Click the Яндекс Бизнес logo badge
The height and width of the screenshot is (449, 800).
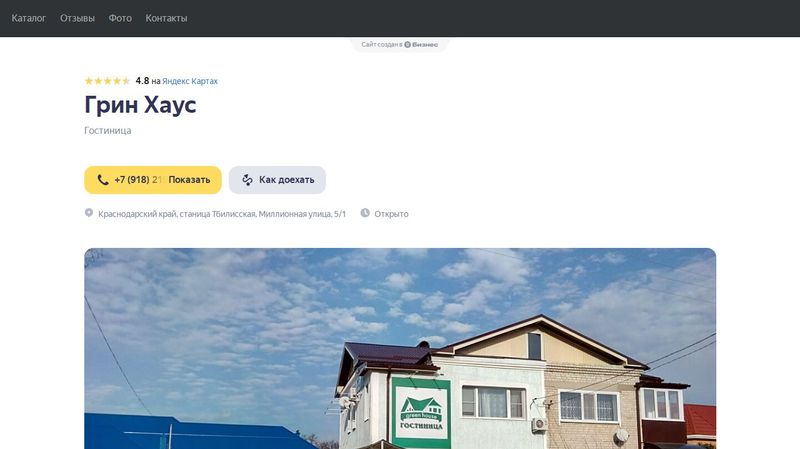pyautogui.click(x=421, y=44)
